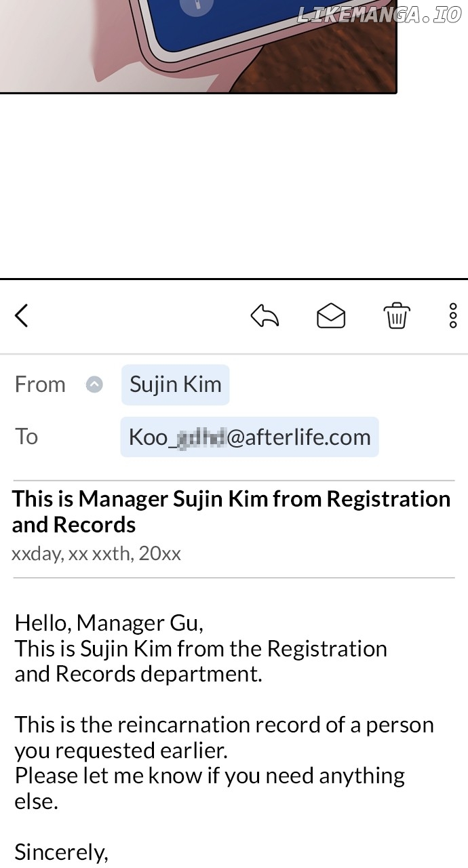The width and height of the screenshot is (468, 868).
Task: Click the LIKEMANGA.IO watermark
Action: click(x=378, y=15)
